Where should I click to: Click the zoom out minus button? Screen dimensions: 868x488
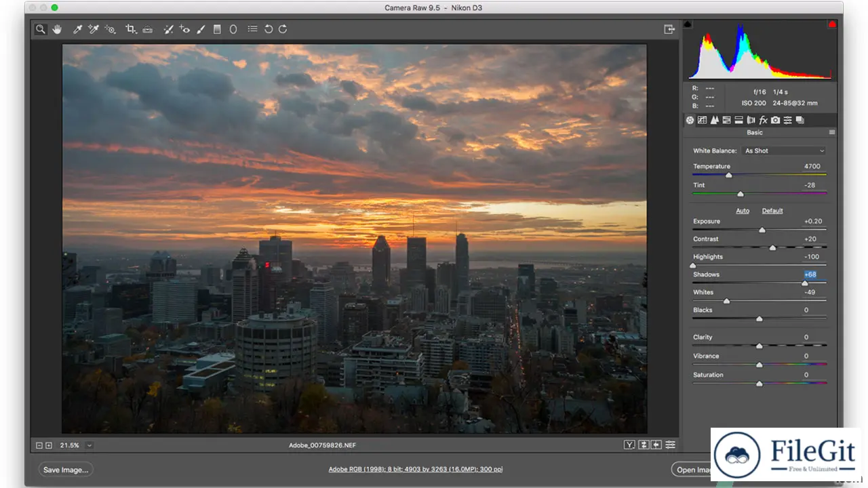click(x=39, y=445)
